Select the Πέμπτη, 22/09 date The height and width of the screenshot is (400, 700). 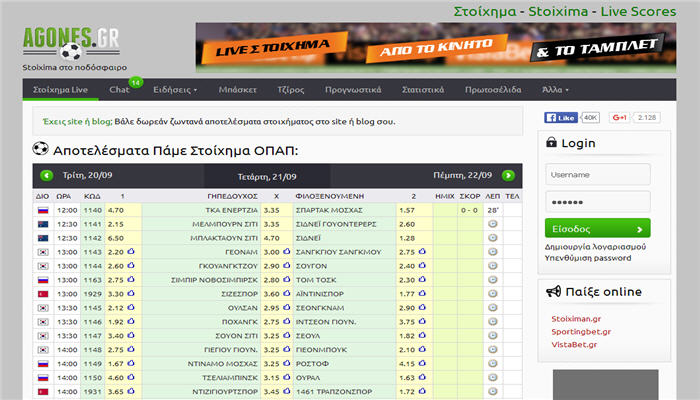[x=462, y=175]
